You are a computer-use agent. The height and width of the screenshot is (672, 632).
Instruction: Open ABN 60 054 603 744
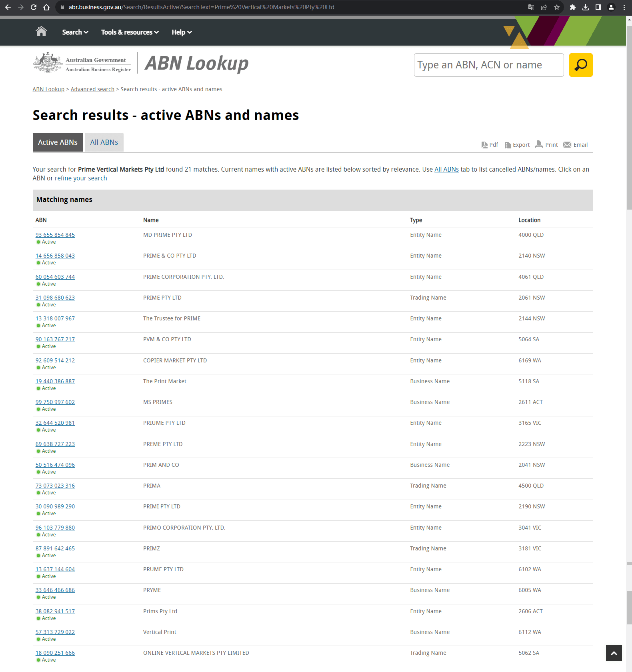click(x=55, y=277)
